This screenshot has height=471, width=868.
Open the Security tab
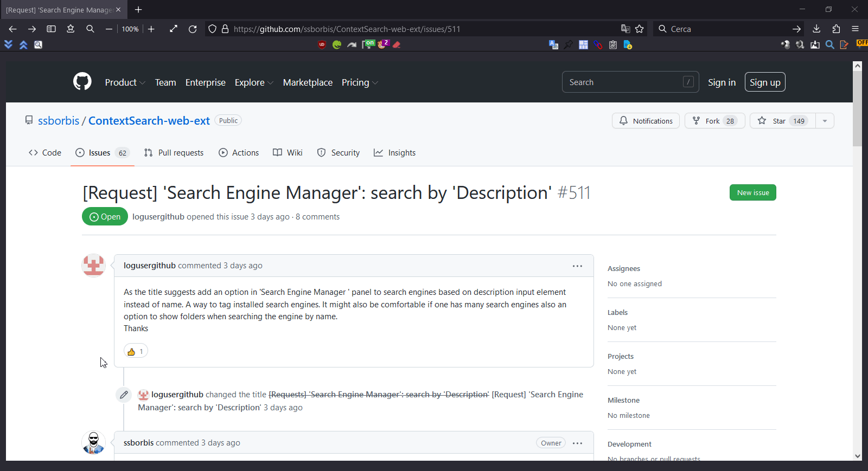[x=339, y=153]
